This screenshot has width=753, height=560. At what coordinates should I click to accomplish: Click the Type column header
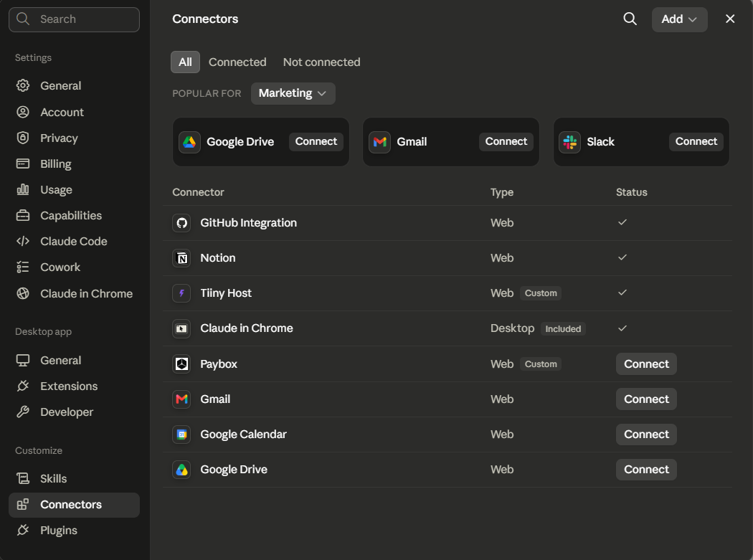[502, 193]
